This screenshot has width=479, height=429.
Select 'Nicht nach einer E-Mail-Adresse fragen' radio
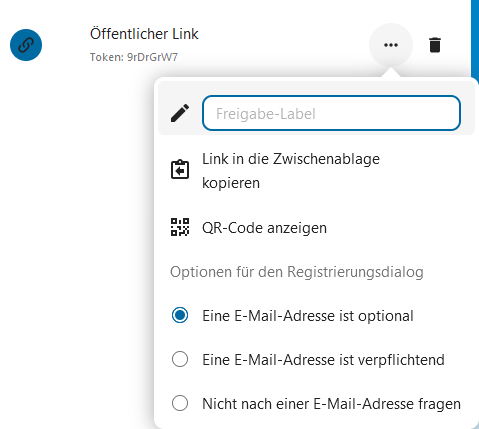tap(180, 403)
